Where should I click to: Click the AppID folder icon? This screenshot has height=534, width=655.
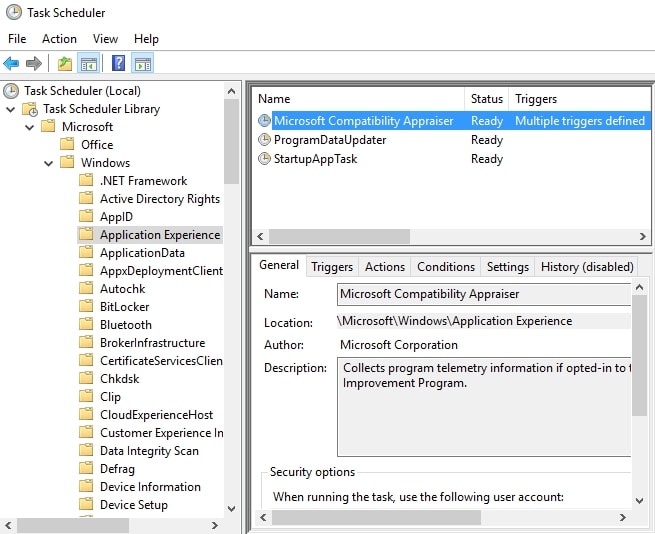(86, 216)
